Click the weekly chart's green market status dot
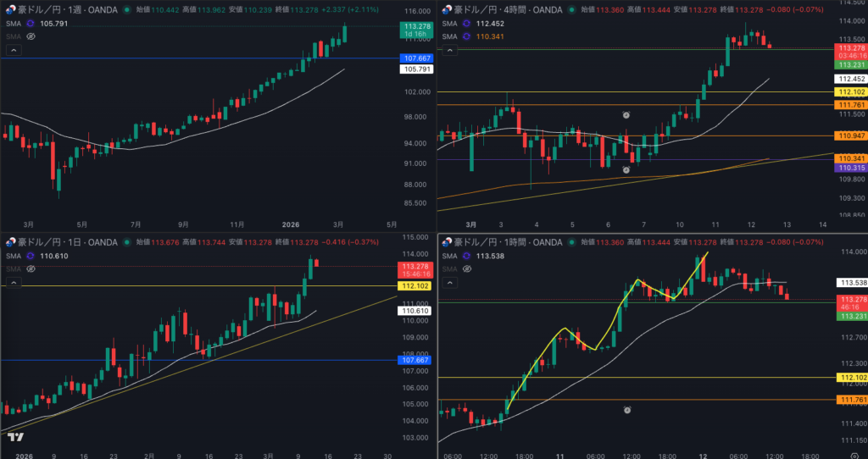This screenshot has height=459, width=868. click(x=126, y=9)
